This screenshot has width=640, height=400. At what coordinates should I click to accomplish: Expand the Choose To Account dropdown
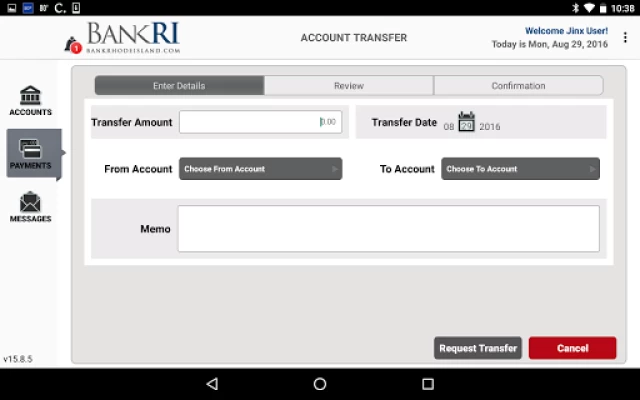click(x=520, y=169)
